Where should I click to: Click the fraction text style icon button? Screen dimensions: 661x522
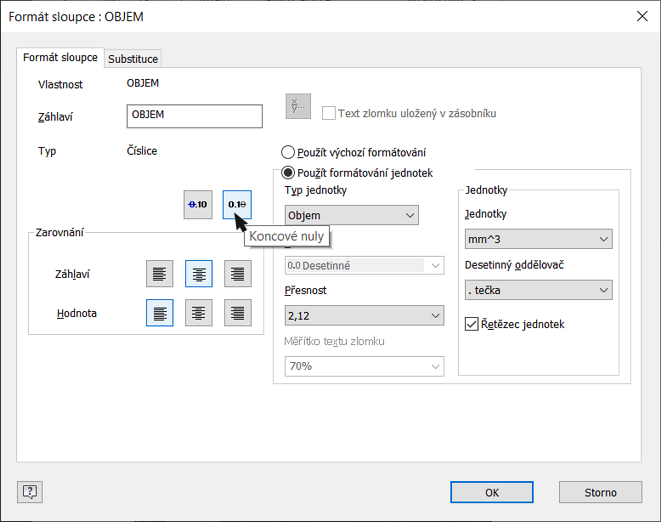click(298, 106)
